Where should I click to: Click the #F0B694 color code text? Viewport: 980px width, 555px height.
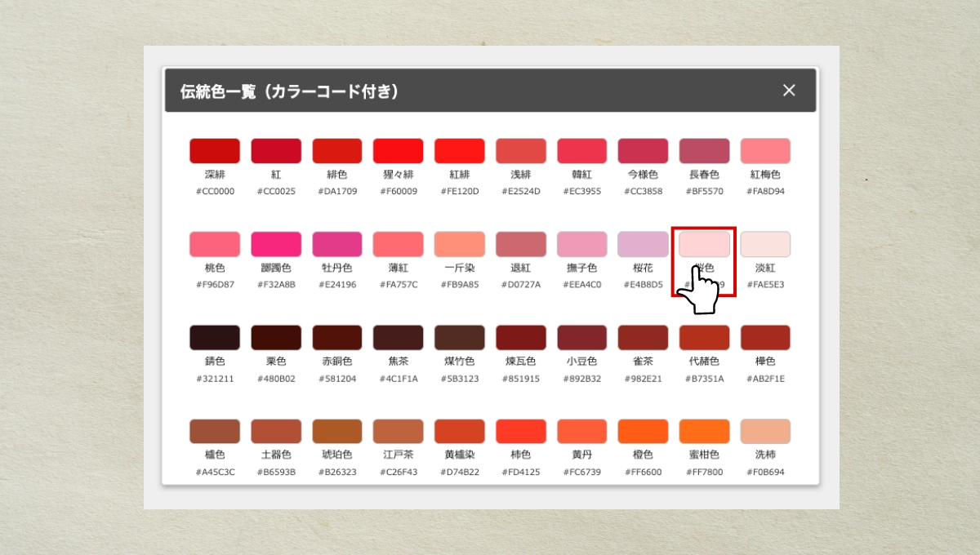point(765,472)
